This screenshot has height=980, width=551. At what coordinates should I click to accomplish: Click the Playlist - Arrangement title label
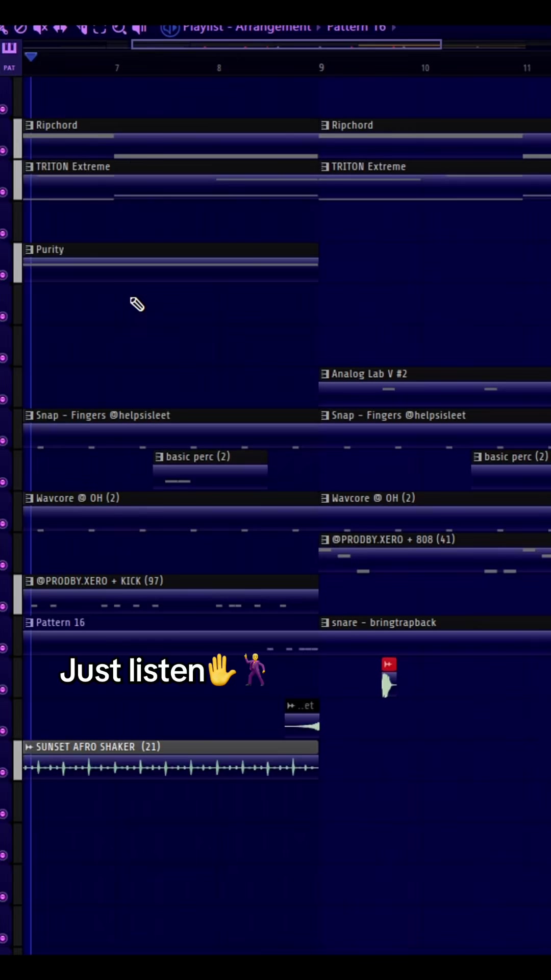(x=247, y=28)
